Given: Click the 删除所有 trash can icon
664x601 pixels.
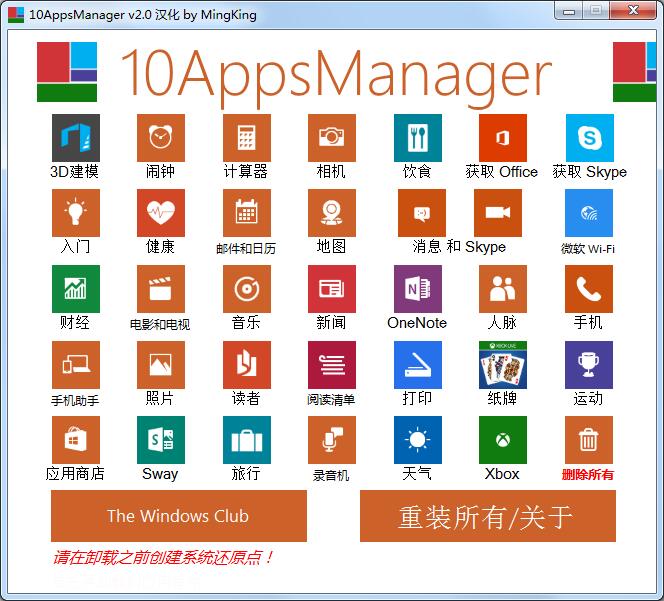Looking at the screenshot, I should coord(589,440).
